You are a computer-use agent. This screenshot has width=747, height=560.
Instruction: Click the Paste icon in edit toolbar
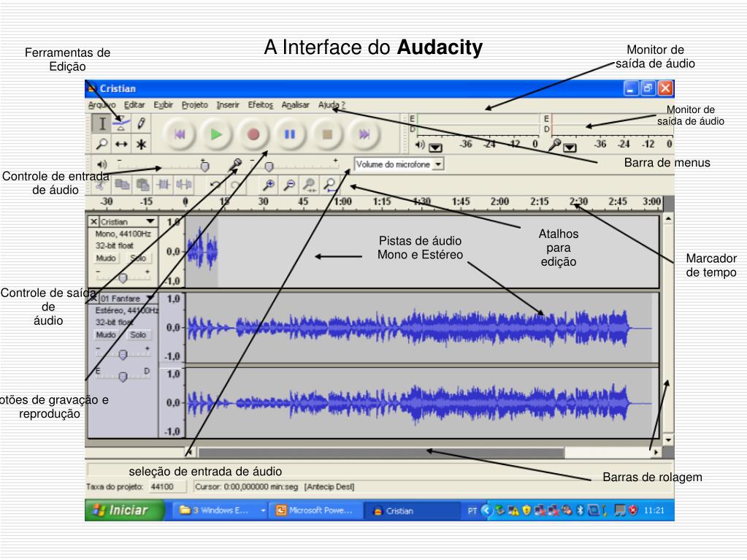[x=143, y=184]
